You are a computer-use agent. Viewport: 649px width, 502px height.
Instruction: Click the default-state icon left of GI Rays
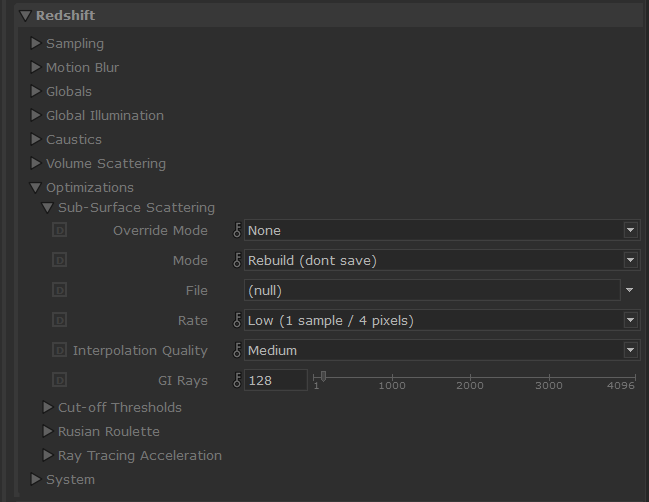click(x=59, y=381)
